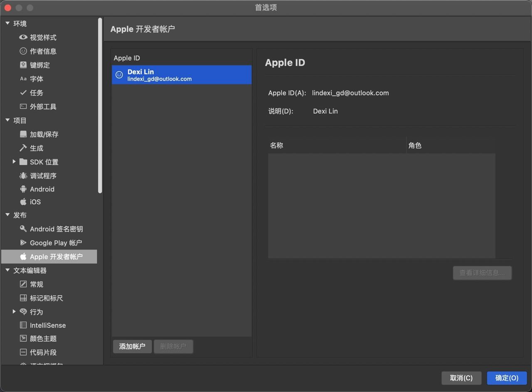Click the Aa 字体 font icon
The image size is (532, 392).
tap(23, 78)
